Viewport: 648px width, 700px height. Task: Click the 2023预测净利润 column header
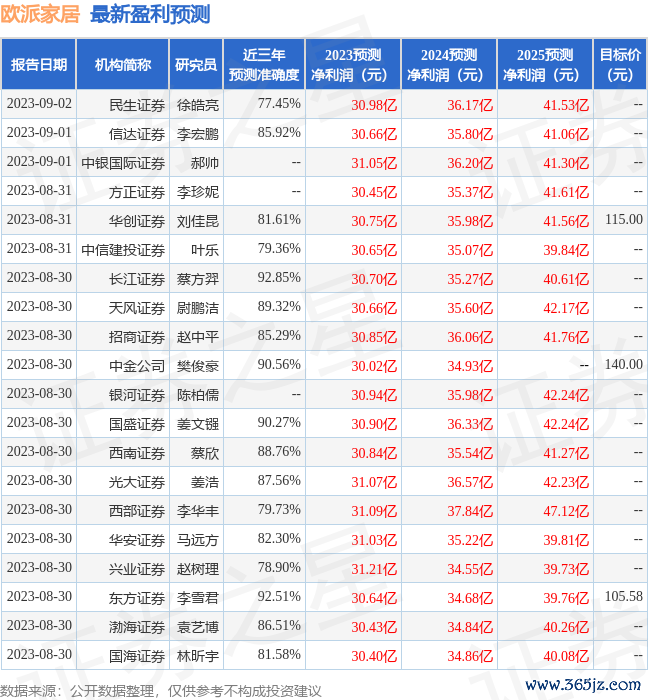pos(353,65)
